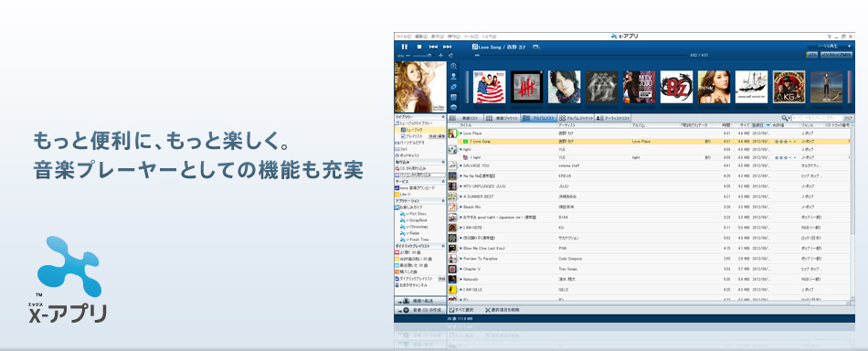Expand the MTV UNPLUGGED JUJU album row
The image size is (868, 351).
coord(460,186)
